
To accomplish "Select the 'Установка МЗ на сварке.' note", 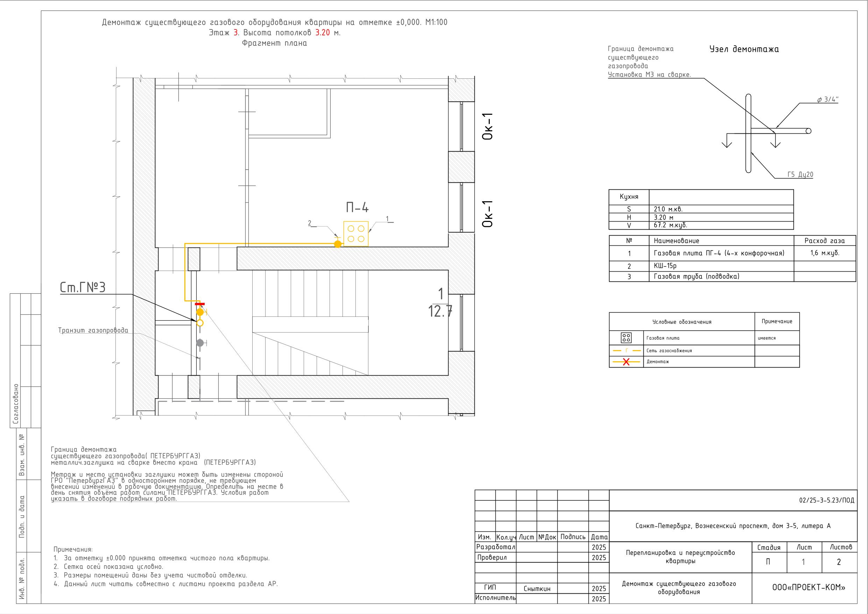I will click(649, 75).
